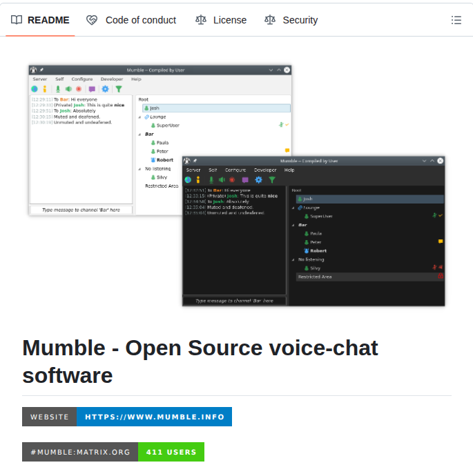The image size is (473, 476).
Task: Open the README outline list icon
Action: (456, 20)
